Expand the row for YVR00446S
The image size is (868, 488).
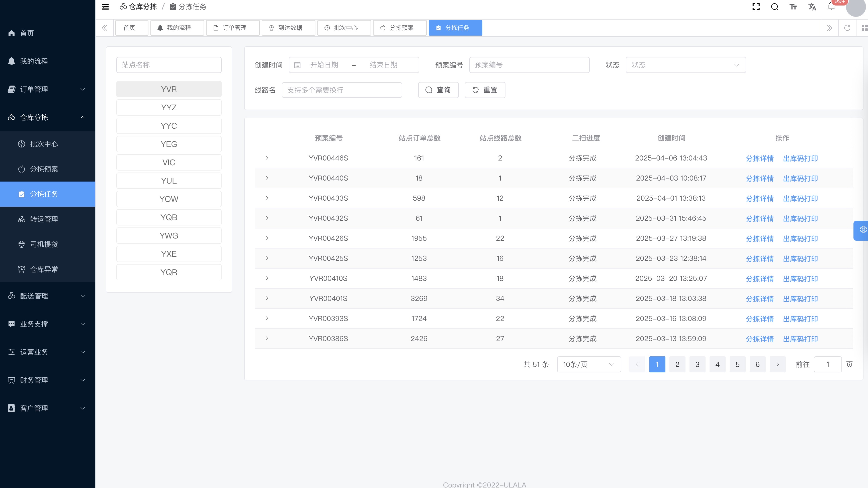click(267, 158)
